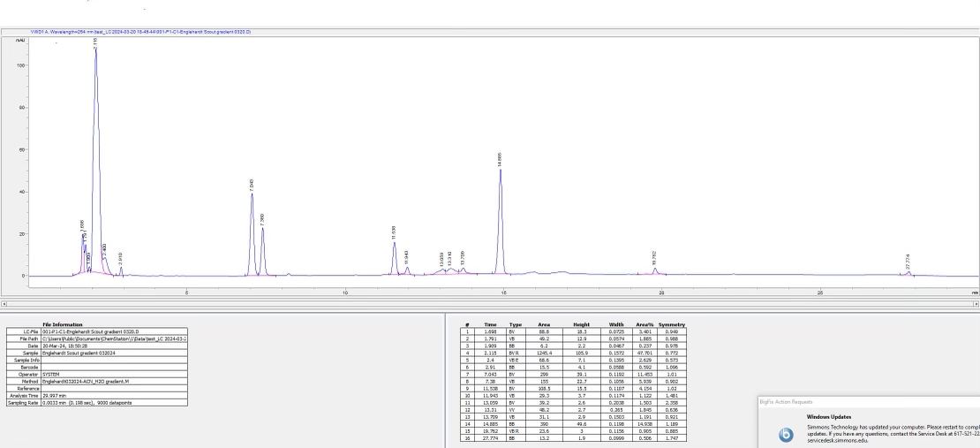
Task: Select the Windows Updates notification heading
Action: (x=829, y=417)
